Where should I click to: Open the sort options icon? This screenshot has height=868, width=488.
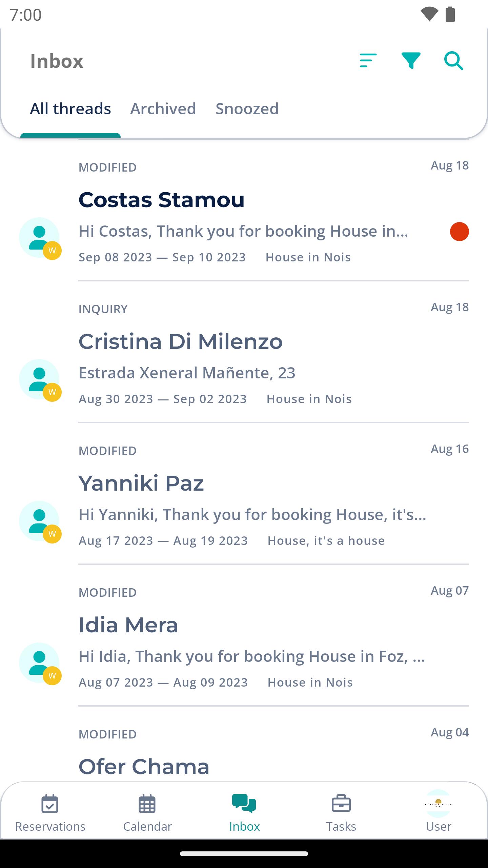(x=368, y=61)
